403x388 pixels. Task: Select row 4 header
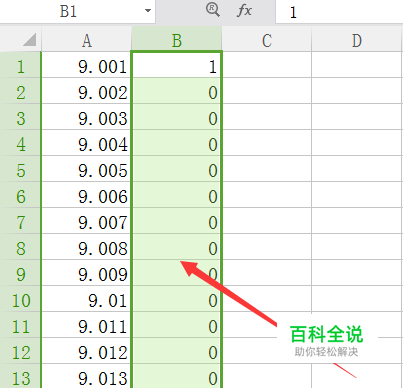pos(20,143)
